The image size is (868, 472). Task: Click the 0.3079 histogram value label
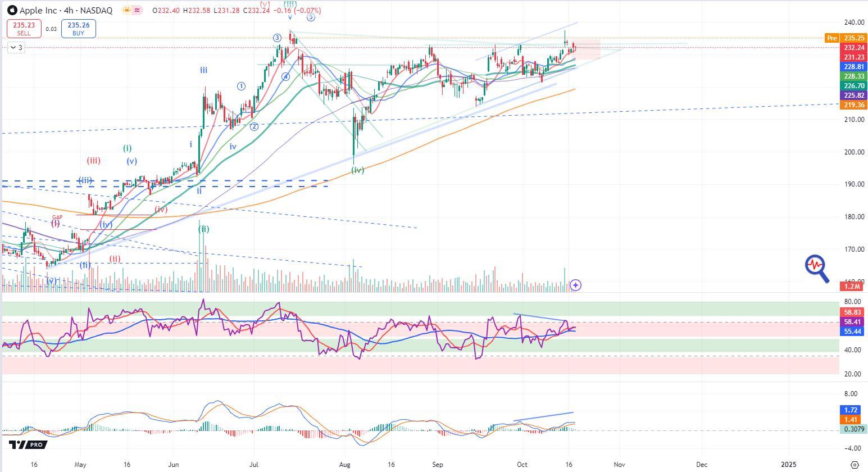854,429
